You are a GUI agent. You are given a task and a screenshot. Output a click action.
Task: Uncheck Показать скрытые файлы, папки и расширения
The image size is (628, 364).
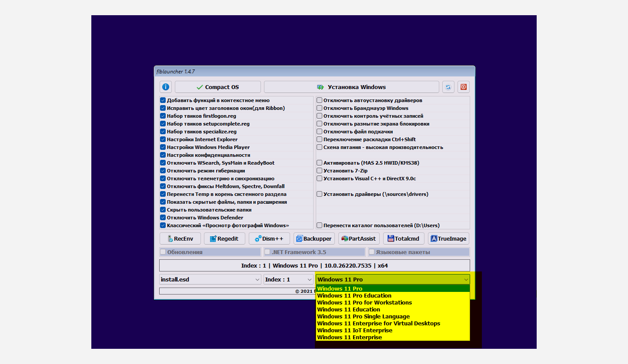(163, 202)
